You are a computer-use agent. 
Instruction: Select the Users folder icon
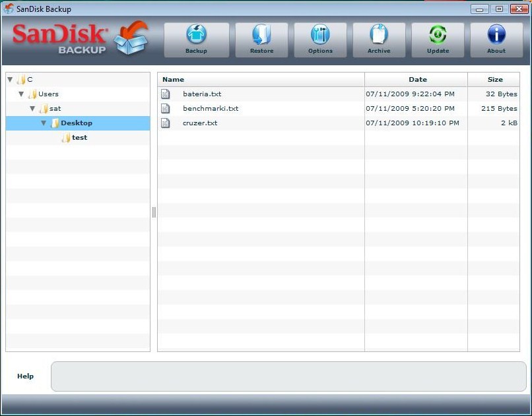tap(32, 94)
